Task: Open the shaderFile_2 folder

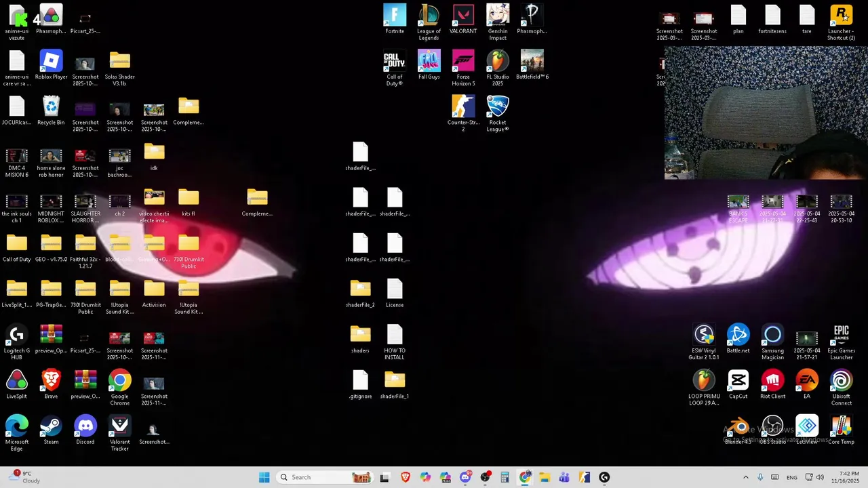Action: tap(360, 293)
